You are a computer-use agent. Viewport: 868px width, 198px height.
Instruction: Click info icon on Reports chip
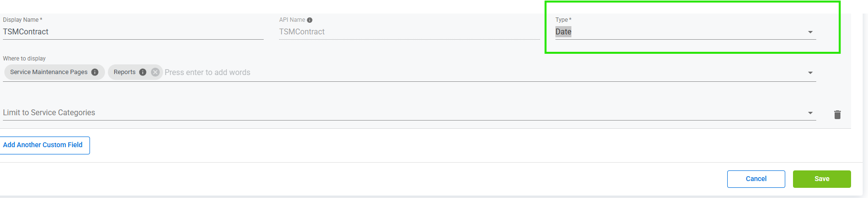[143, 72]
